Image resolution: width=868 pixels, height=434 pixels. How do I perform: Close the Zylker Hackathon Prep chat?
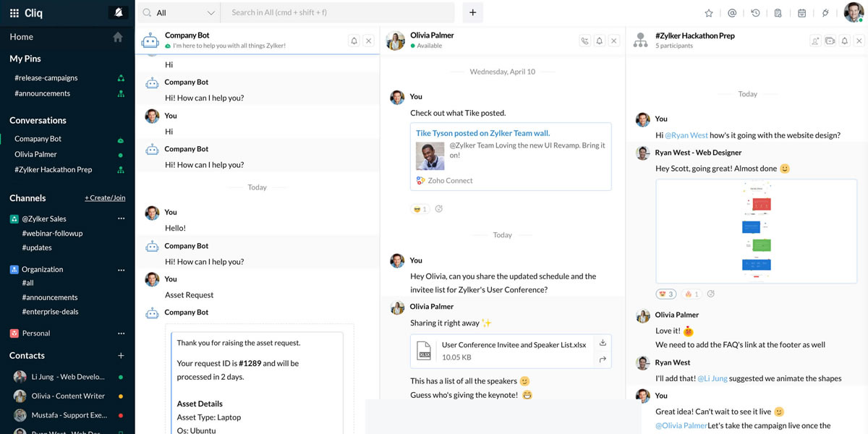[859, 41]
